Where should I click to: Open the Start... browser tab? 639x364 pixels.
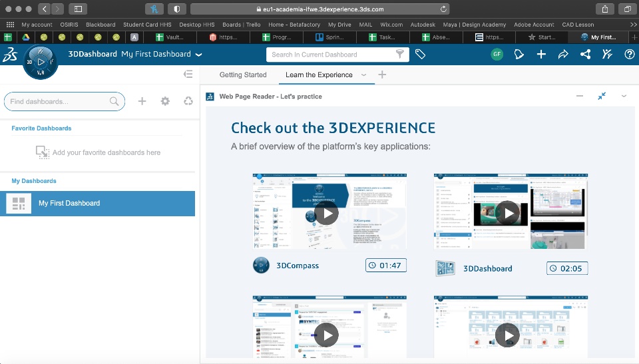tap(542, 37)
